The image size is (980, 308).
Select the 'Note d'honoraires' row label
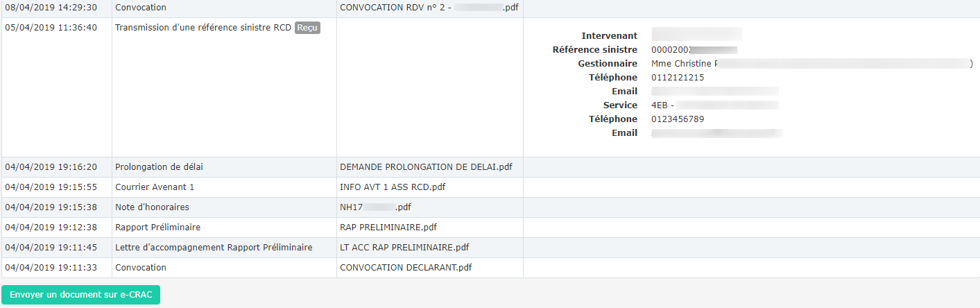pos(152,207)
